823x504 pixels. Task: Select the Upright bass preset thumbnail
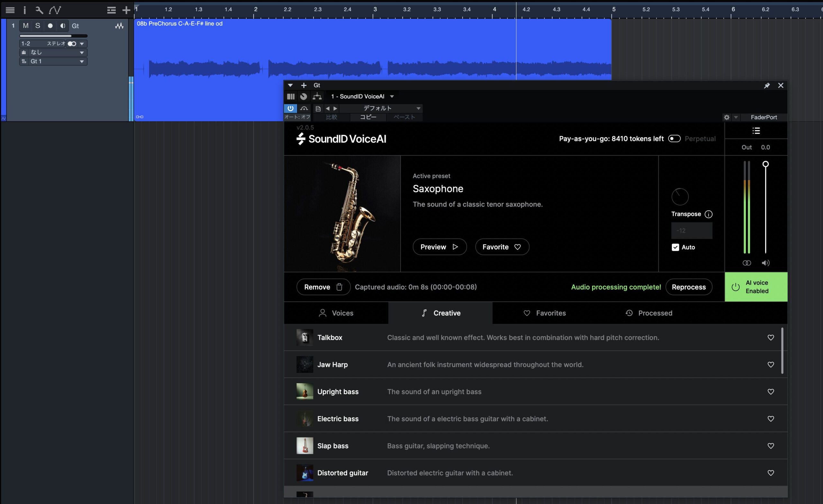pyautogui.click(x=305, y=392)
